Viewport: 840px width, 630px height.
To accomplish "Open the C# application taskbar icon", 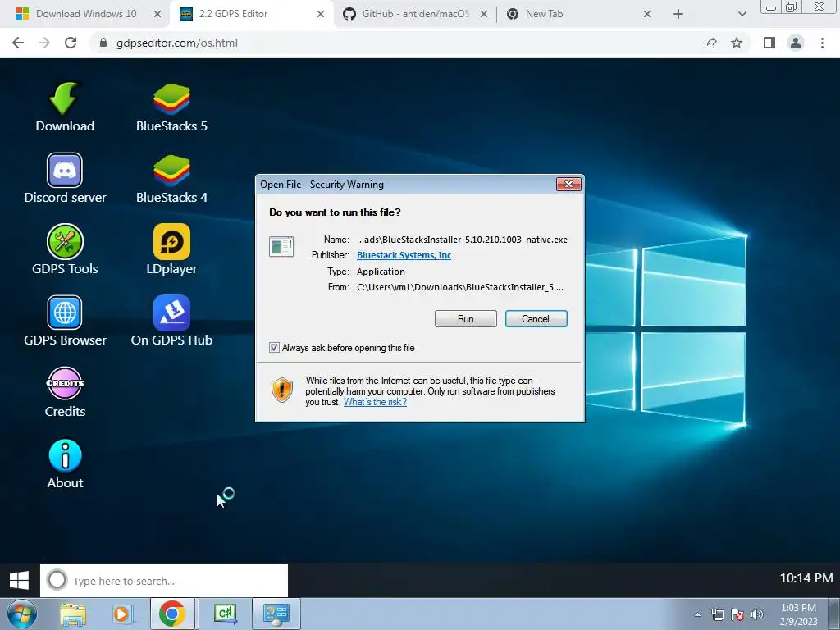I will (226, 614).
